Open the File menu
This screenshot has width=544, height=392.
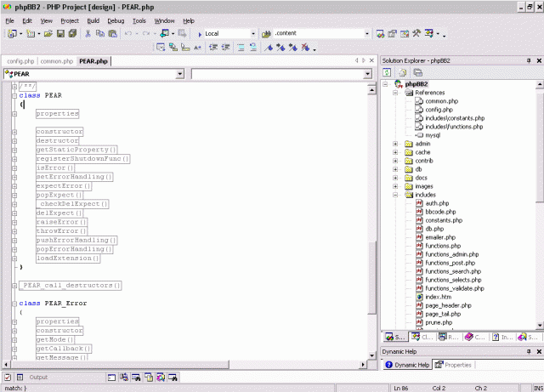point(9,20)
